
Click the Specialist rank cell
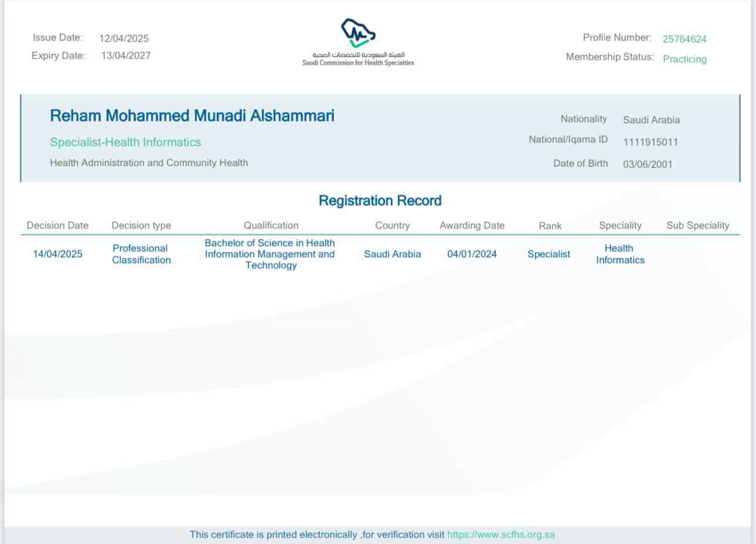pos(549,254)
